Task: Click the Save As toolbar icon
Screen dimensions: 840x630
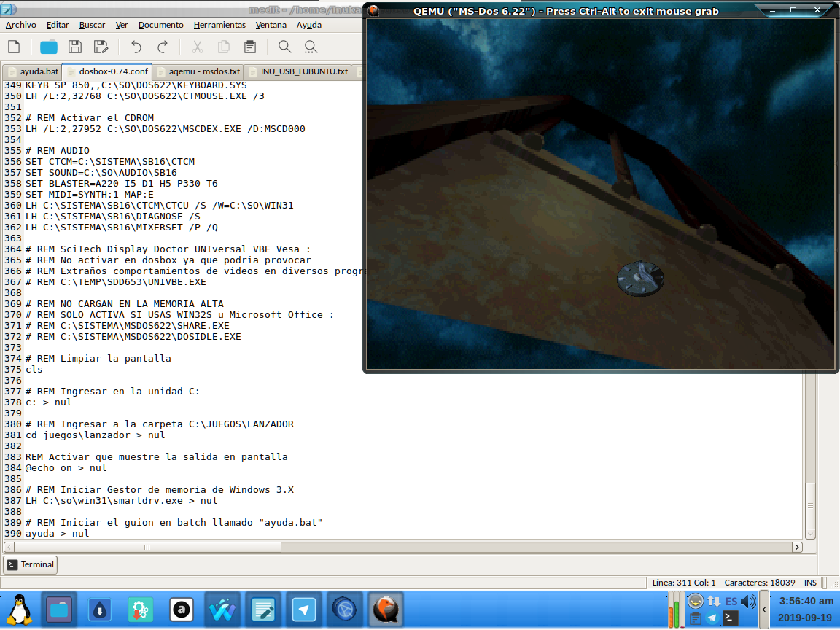Action: [x=101, y=47]
